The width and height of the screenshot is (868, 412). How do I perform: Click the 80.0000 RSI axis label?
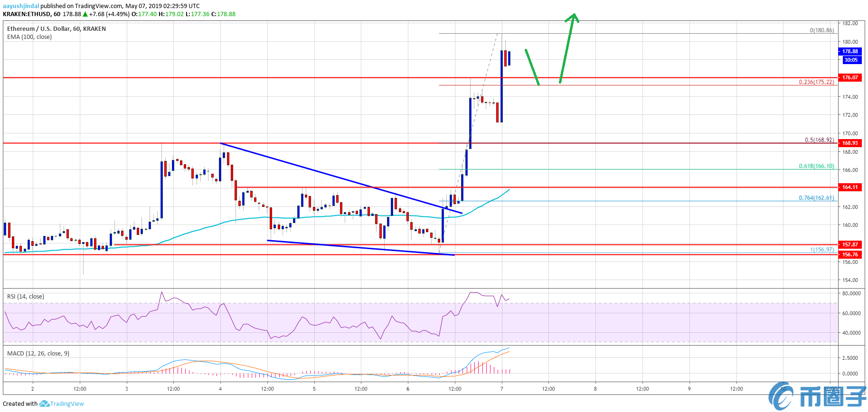click(x=851, y=293)
